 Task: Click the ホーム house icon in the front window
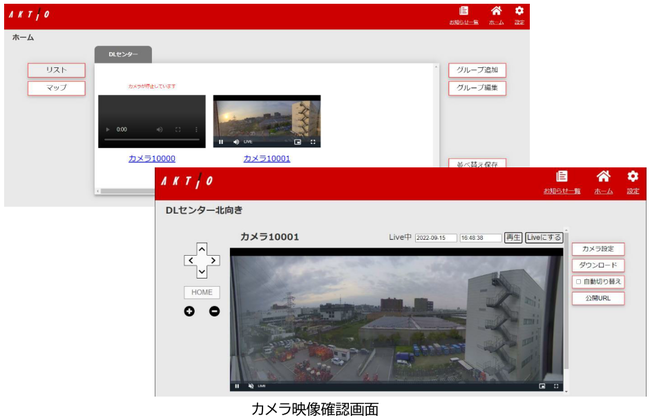[x=603, y=178]
